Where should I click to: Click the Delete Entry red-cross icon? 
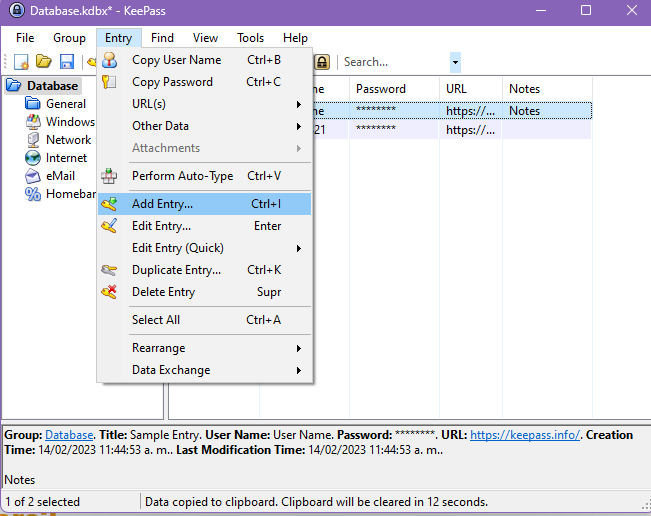[109, 292]
